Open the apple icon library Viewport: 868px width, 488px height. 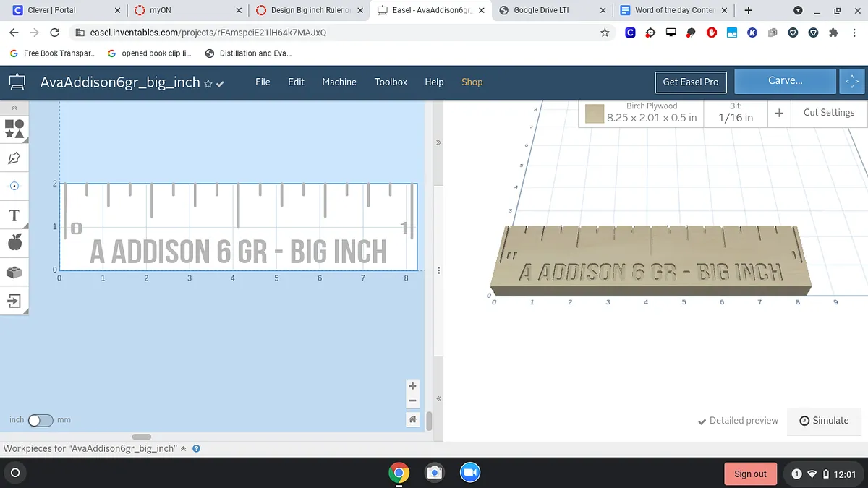coord(14,243)
